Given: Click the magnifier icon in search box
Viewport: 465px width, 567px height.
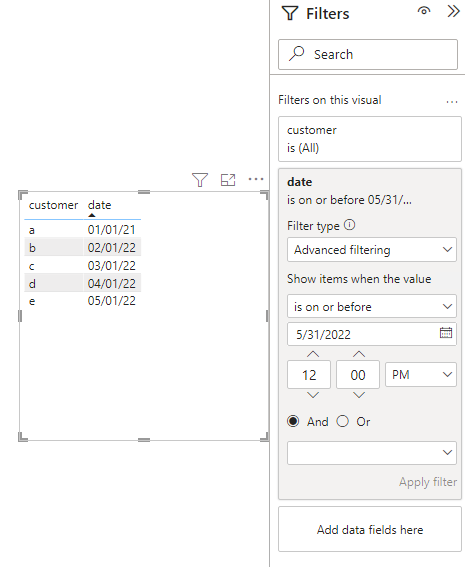Looking at the screenshot, I should click(297, 54).
